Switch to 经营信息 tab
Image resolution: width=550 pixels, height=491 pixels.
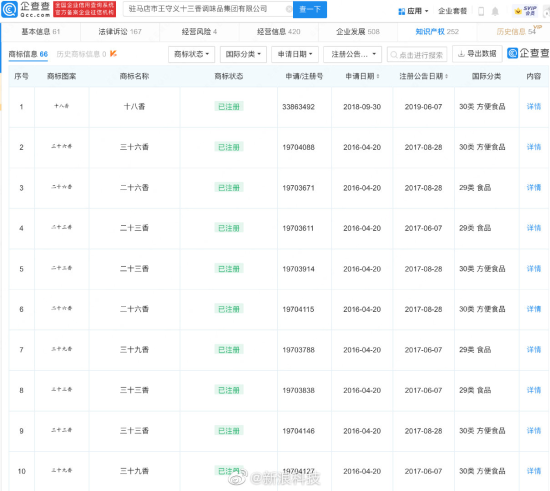pyautogui.click(x=279, y=32)
